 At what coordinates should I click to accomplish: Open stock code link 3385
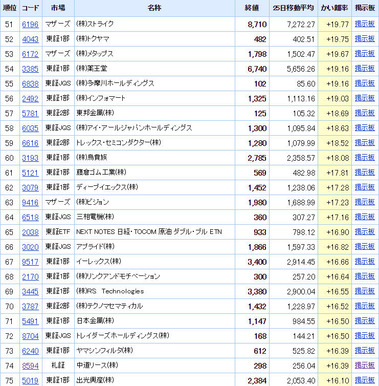click(30, 69)
